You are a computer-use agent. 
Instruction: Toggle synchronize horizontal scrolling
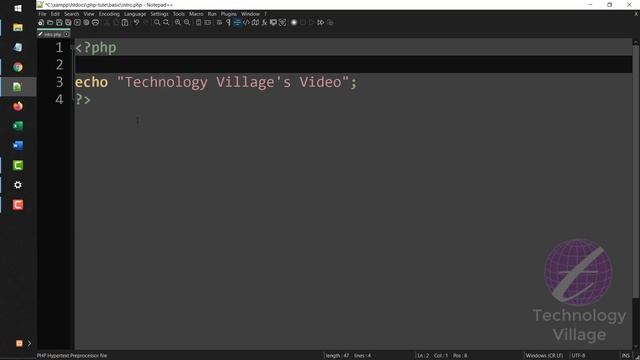coord(207,22)
